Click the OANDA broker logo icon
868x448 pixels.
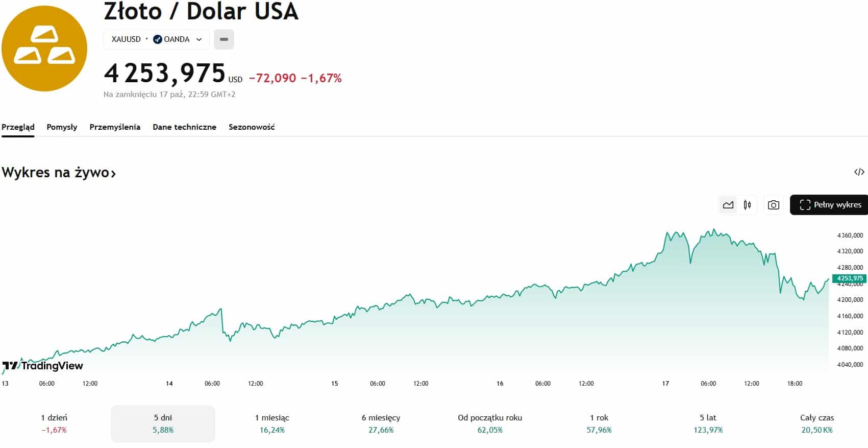click(x=158, y=39)
